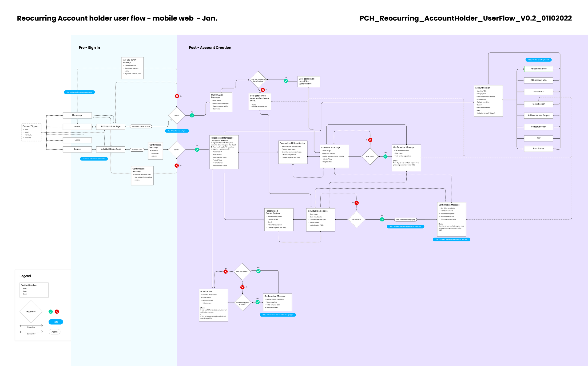This screenshot has height=366, width=588.
Task: Click the 'User Plays Game' action pill
Action: tap(137, 150)
